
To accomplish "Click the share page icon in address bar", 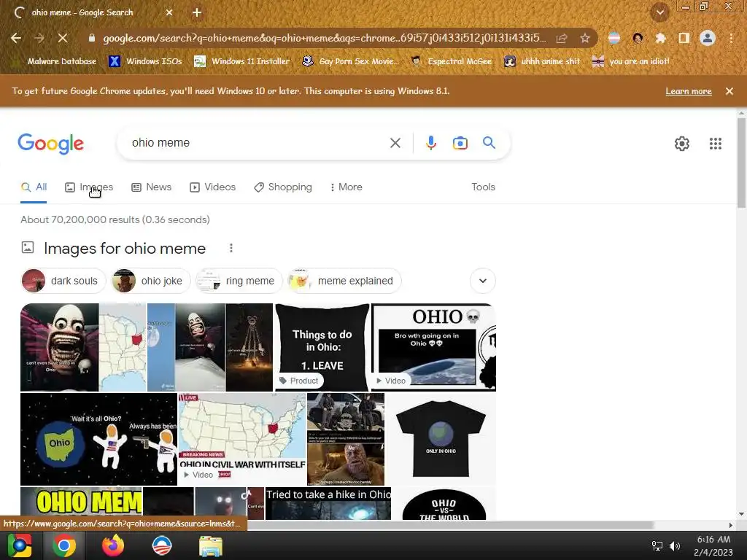I will [x=562, y=38].
